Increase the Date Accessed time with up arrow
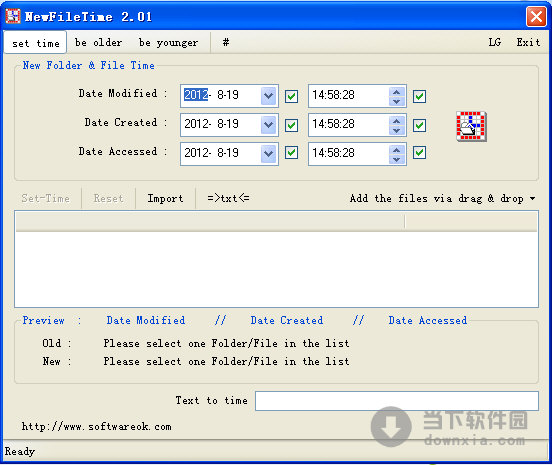 click(x=397, y=149)
